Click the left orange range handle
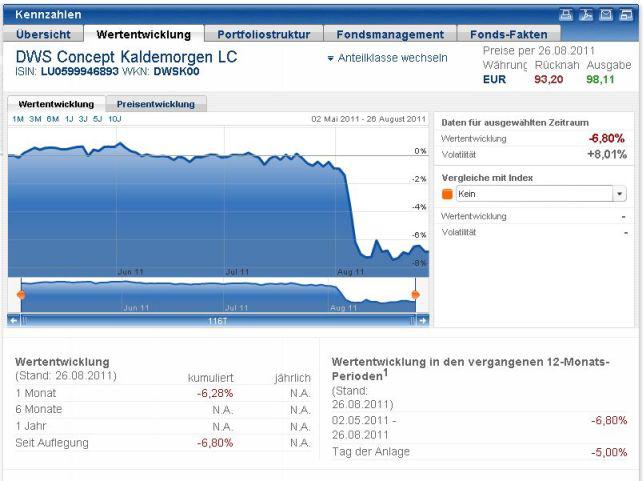 click(x=20, y=294)
